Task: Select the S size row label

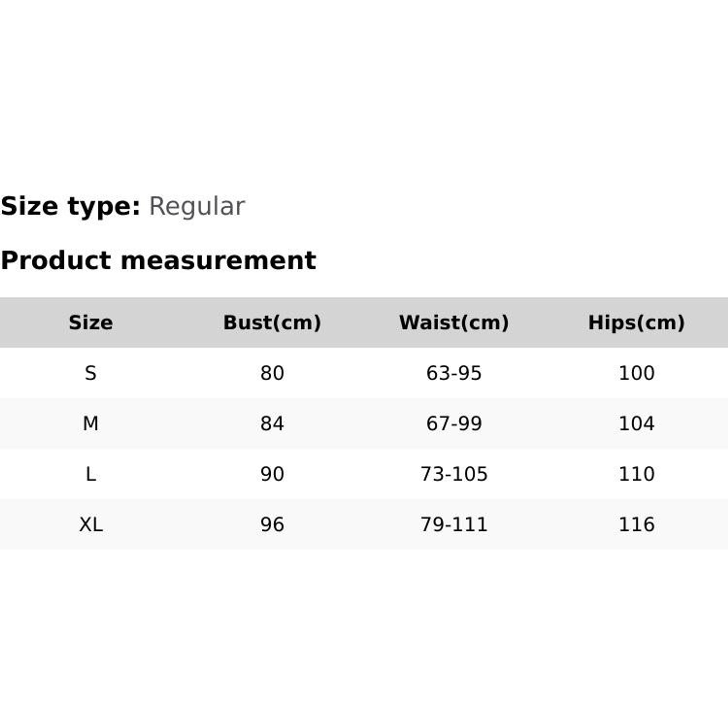Action: [90, 373]
